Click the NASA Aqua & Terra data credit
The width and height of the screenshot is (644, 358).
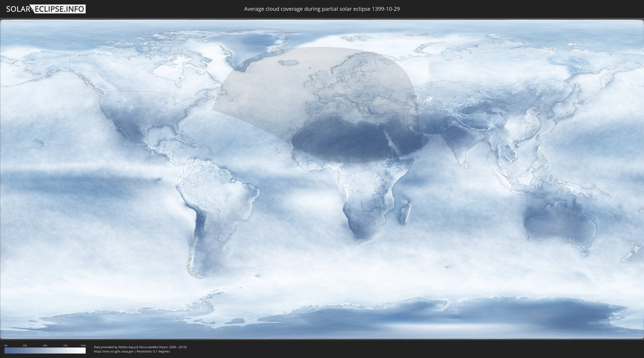click(x=140, y=347)
